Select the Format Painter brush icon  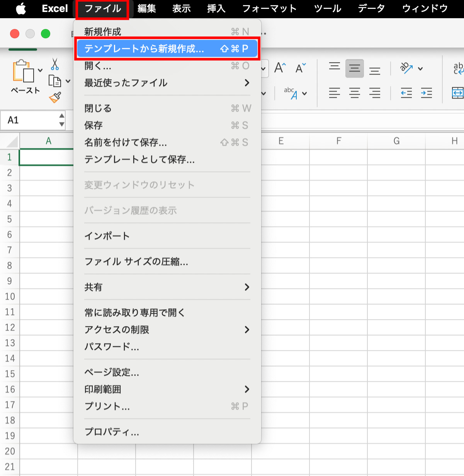pos(55,97)
